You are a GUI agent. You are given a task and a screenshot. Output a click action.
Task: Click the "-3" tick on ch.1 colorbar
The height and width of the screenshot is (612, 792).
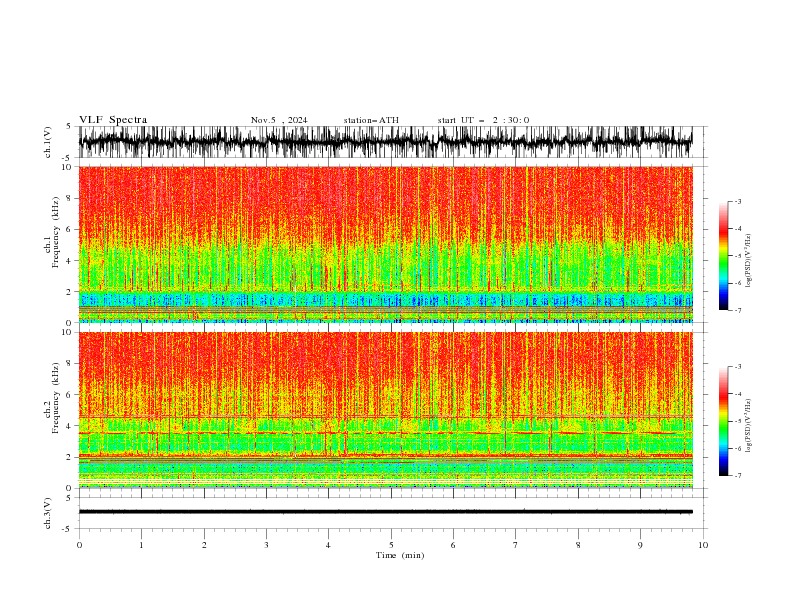[x=738, y=202]
